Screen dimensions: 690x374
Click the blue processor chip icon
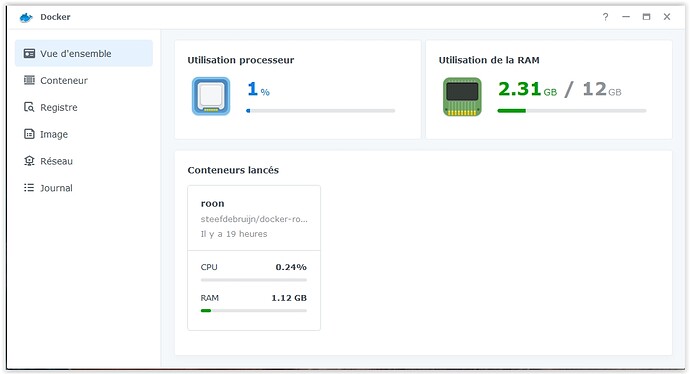tap(211, 96)
